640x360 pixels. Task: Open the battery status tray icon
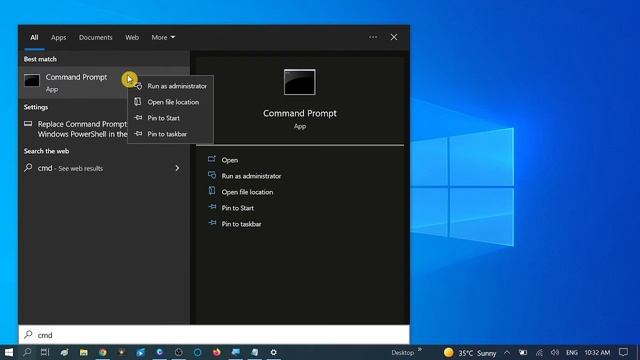point(523,352)
